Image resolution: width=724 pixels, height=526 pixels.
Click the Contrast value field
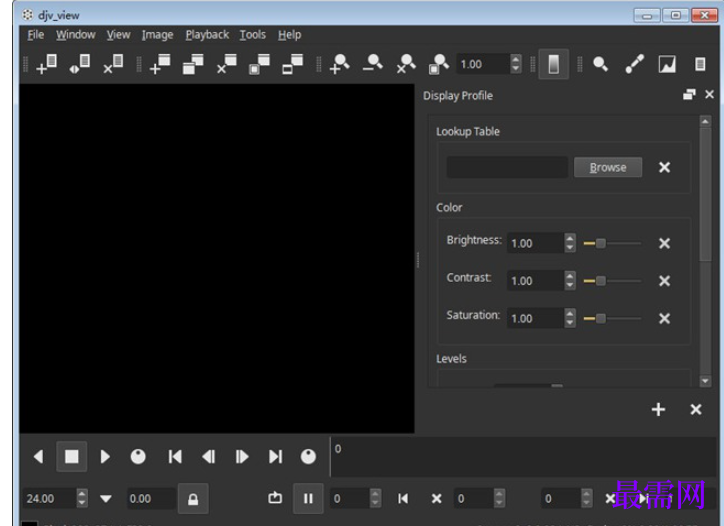535,280
